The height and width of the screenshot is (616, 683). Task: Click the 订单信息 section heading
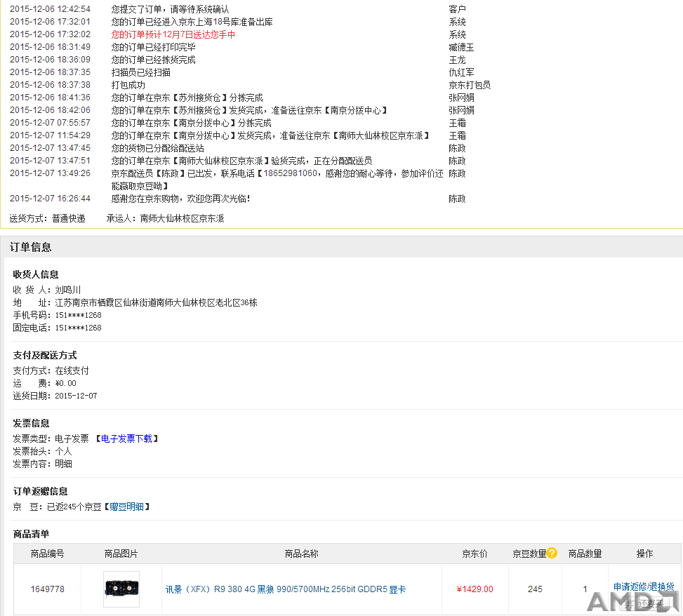point(30,247)
